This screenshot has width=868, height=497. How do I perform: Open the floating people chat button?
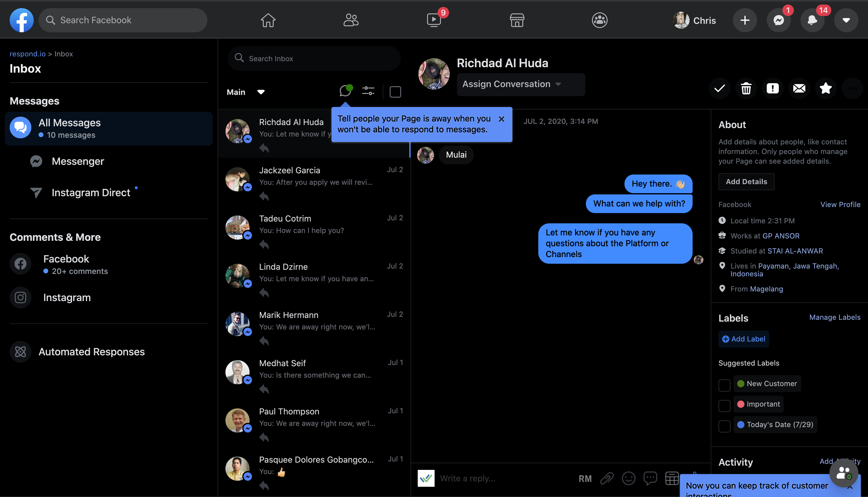pos(843,473)
